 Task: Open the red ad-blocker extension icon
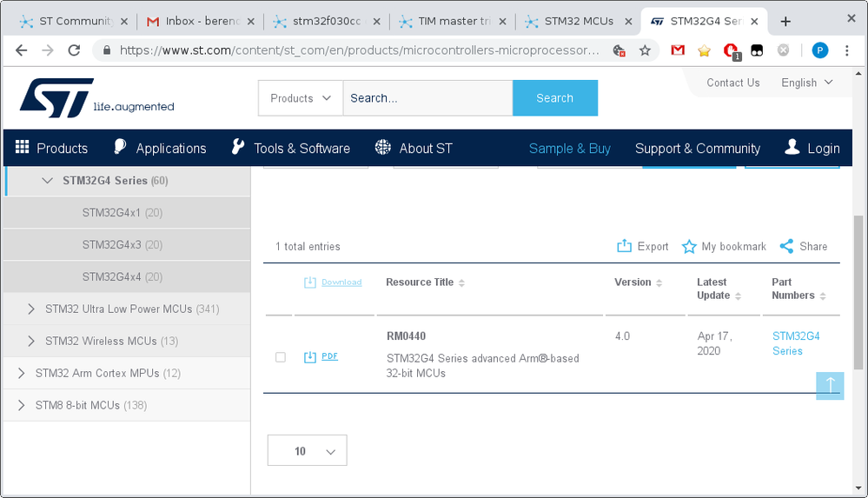[x=731, y=51]
